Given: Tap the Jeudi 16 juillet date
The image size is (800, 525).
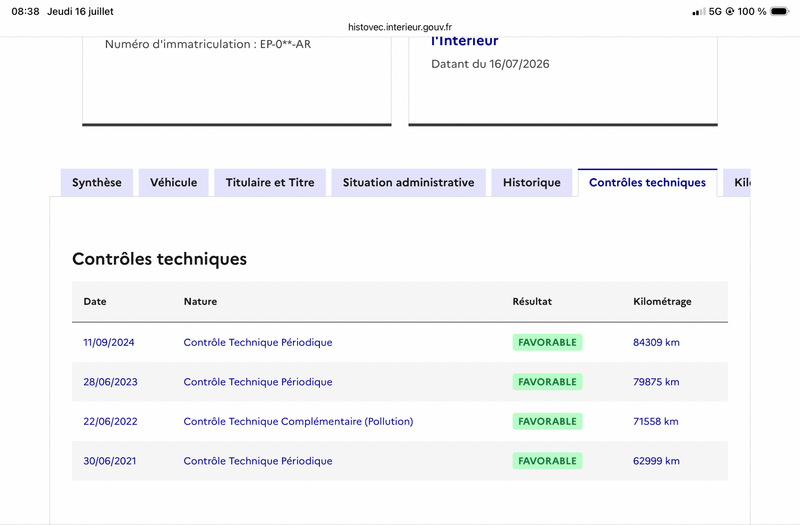Looking at the screenshot, I should point(80,11).
